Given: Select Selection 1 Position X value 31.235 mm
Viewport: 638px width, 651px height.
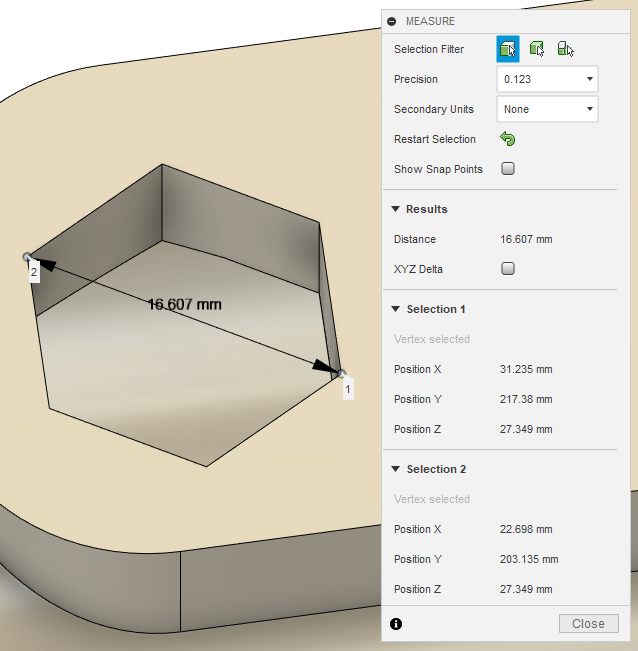Looking at the screenshot, I should click(526, 369).
